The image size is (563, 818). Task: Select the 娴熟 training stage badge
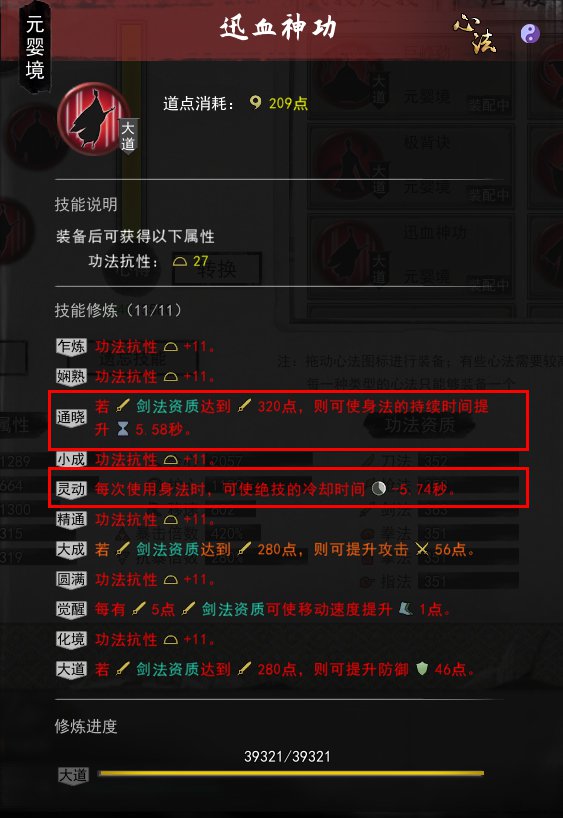click(71, 377)
